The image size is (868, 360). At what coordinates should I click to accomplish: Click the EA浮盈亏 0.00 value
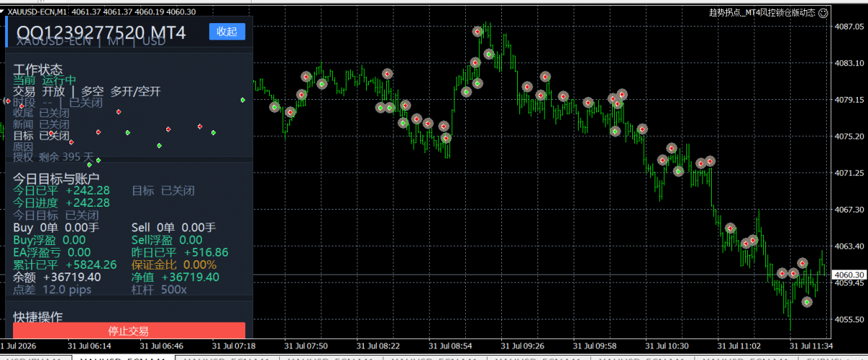point(52,252)
